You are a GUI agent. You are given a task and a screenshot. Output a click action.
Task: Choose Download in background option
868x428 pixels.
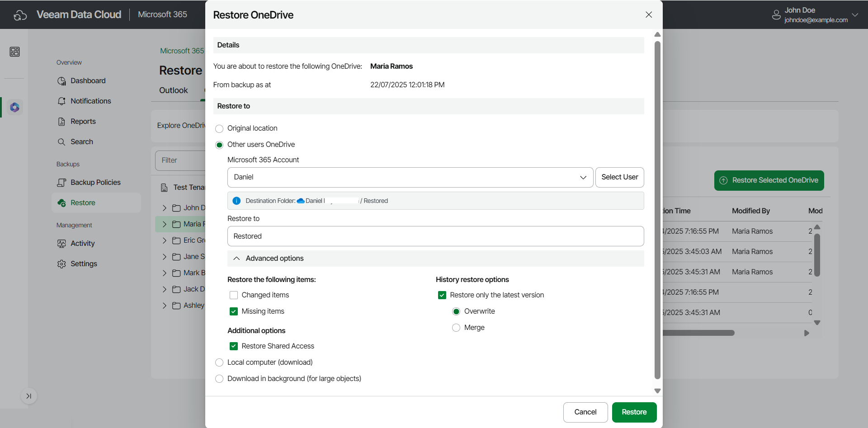click(x=219, y=379)
